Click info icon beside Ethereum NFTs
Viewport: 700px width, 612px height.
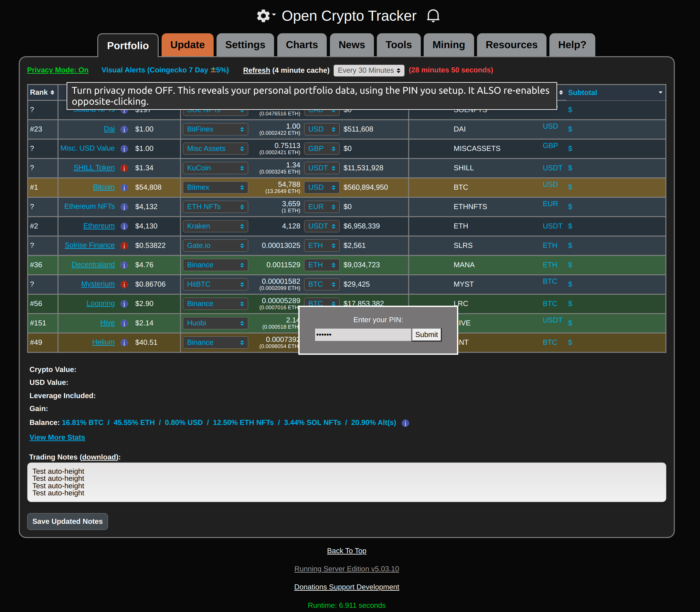pos(124,207)
